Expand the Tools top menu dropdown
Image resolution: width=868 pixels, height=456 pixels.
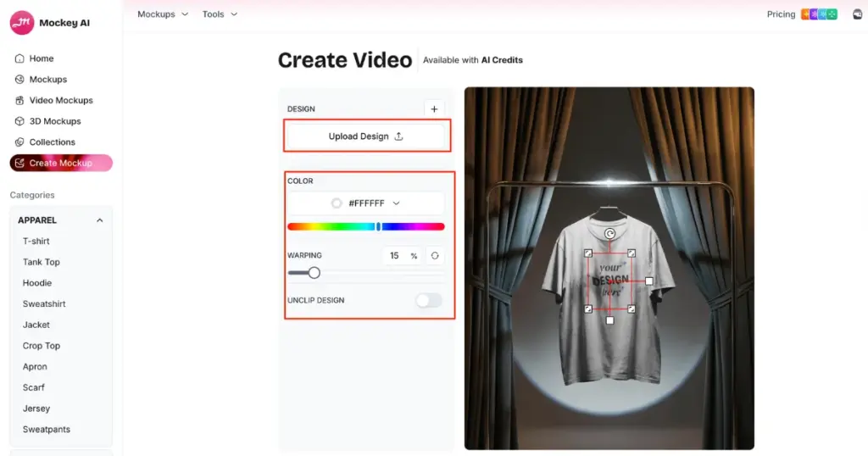click(x=220, y=14)
